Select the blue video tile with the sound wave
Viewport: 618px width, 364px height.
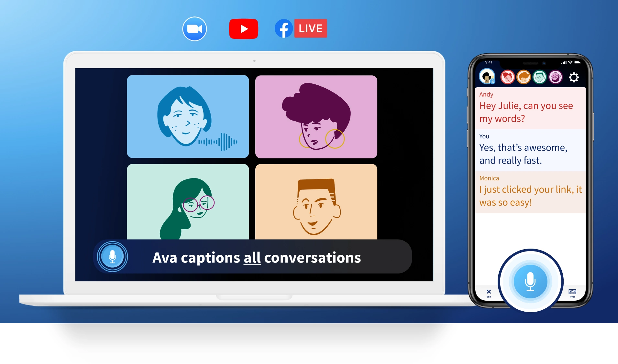click(188, 116)
